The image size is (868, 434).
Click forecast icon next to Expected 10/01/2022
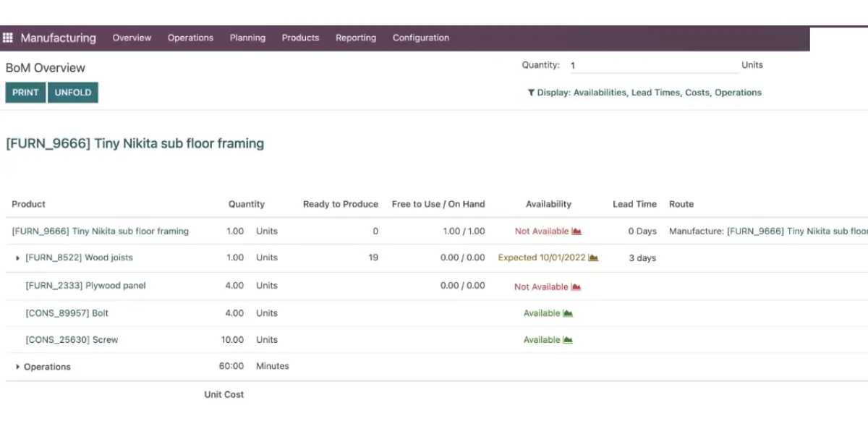[x=593, y=258]
